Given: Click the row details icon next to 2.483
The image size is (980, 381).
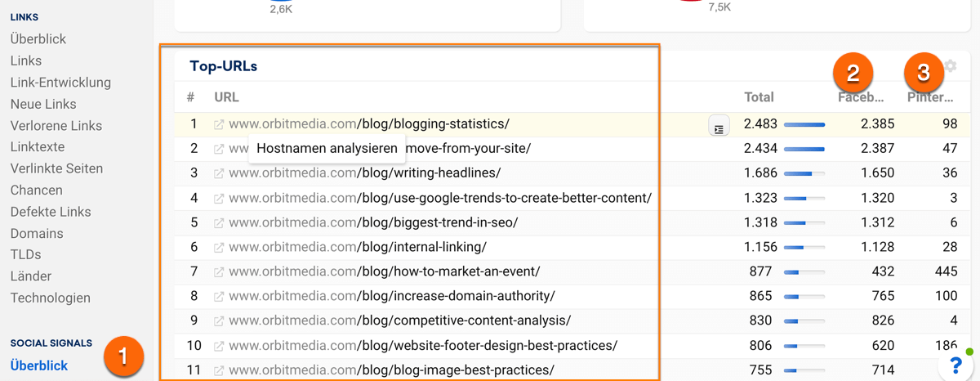Looking at the screenshot, I should [719, 126].
